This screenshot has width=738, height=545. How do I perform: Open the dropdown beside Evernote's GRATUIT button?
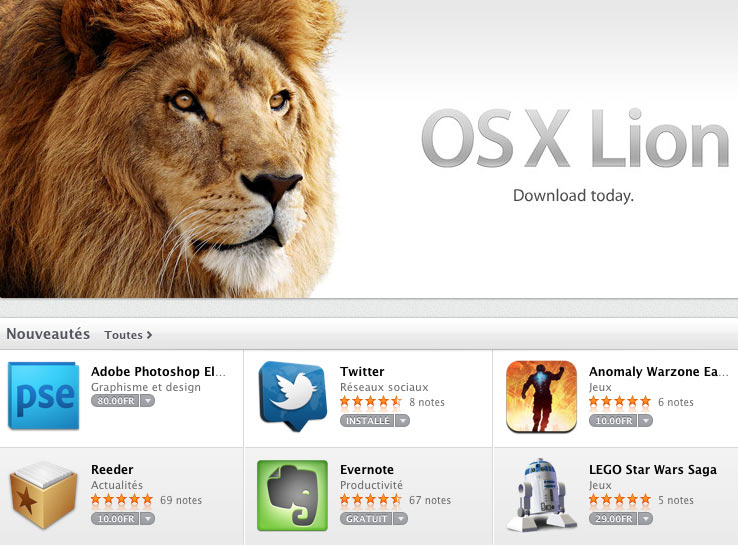tap(401, 519)
